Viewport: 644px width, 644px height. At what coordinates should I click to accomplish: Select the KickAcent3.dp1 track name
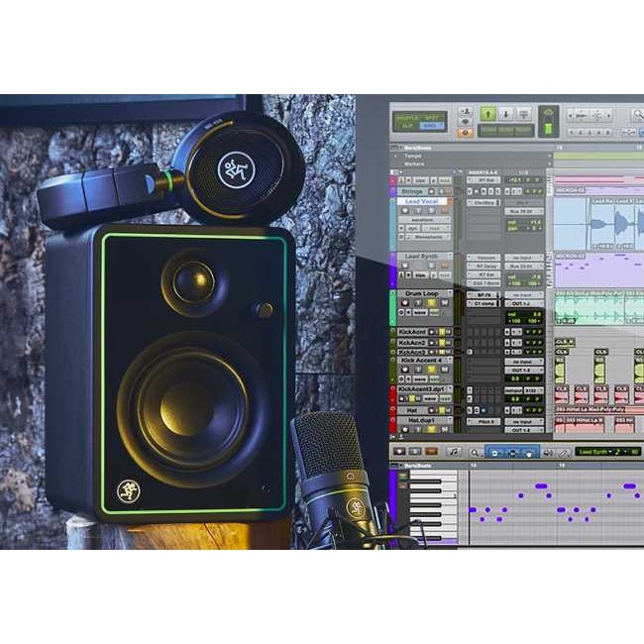[422, 389]
